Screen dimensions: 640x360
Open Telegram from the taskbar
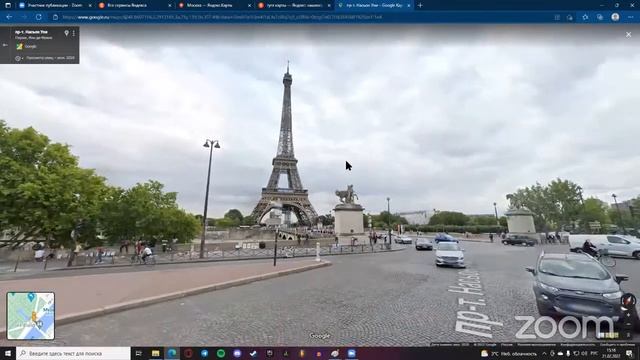[x=204, y=353]
